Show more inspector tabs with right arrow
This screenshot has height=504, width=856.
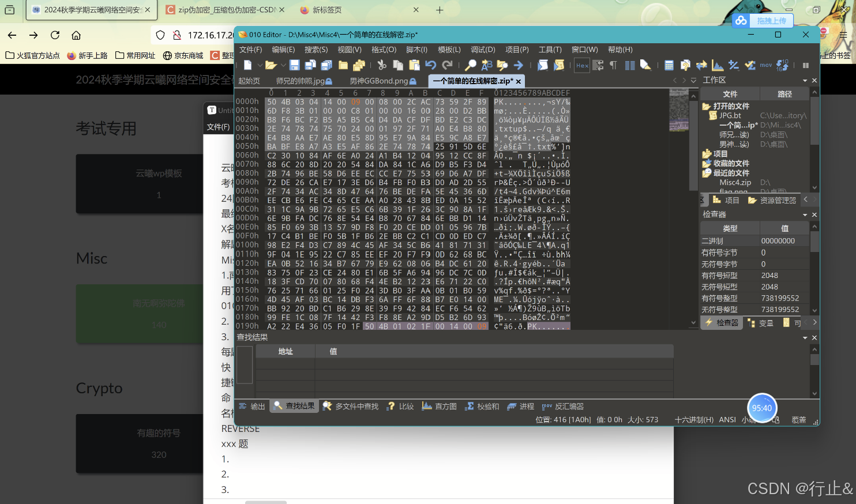[814, 322]
